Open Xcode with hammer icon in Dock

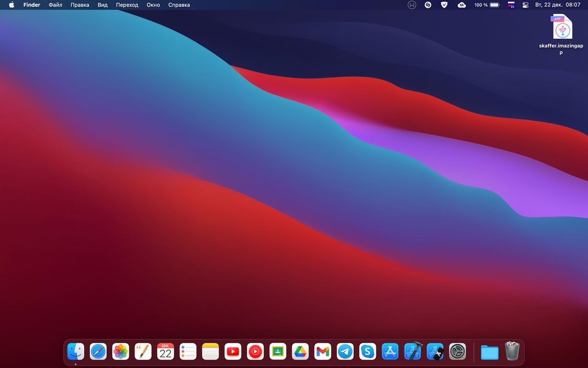tap(413, 352)
